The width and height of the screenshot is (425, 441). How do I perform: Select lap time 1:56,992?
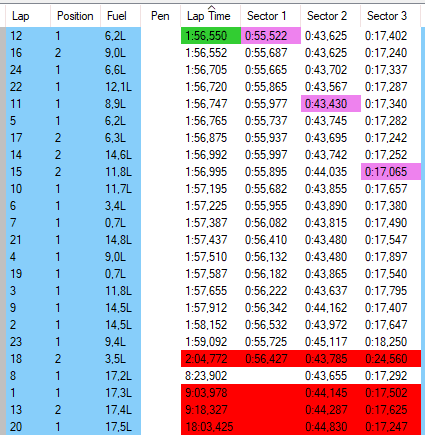(206, 155)
